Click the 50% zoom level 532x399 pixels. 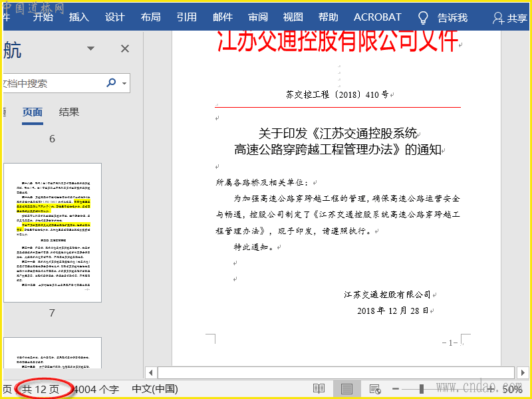tap(512, 389)
